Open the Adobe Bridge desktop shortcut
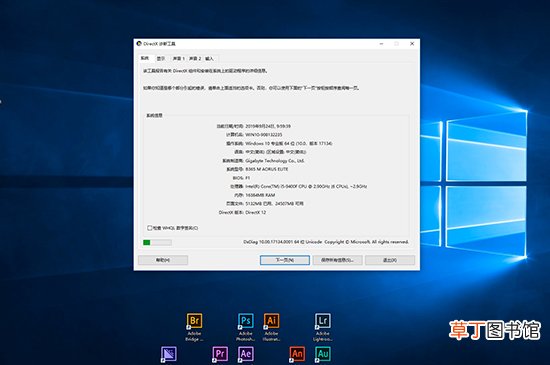This screenshot has width=550, height=365. click(x=194, y=327)
